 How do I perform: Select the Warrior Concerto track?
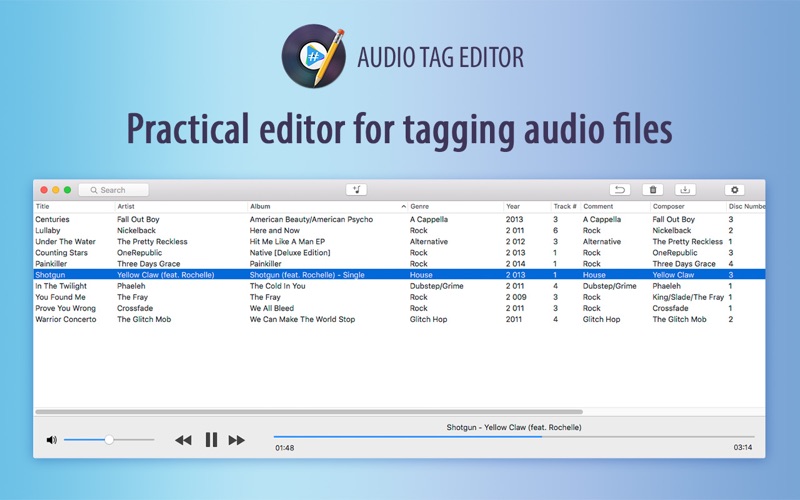coord(399,319)
